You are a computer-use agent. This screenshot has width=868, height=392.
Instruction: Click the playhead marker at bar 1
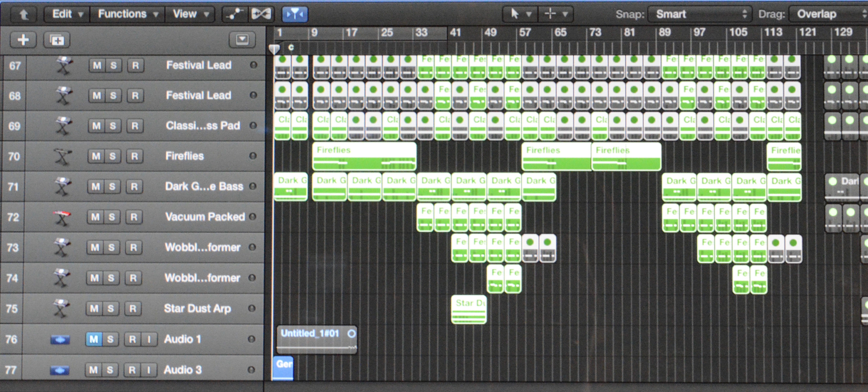[x=274, y=49]
